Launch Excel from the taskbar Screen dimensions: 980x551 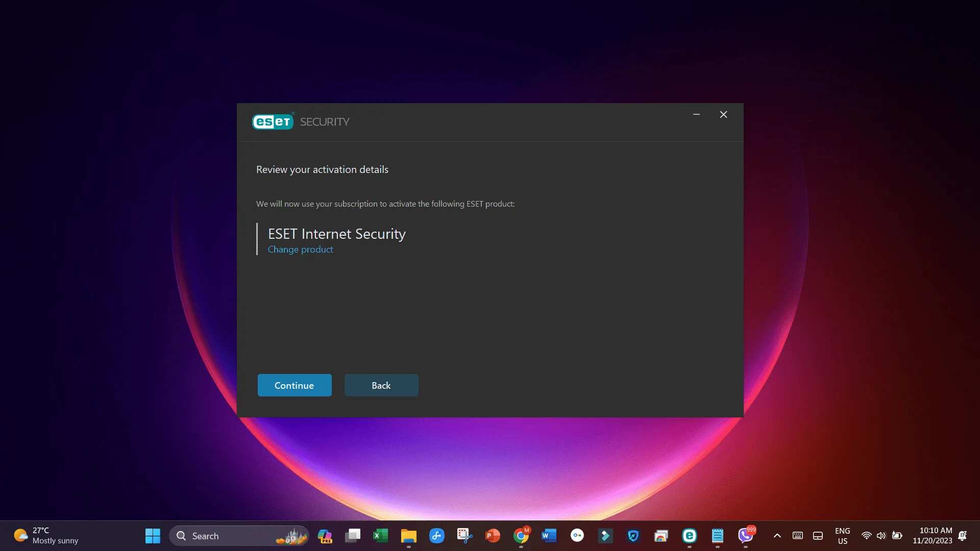pos(380,536)
